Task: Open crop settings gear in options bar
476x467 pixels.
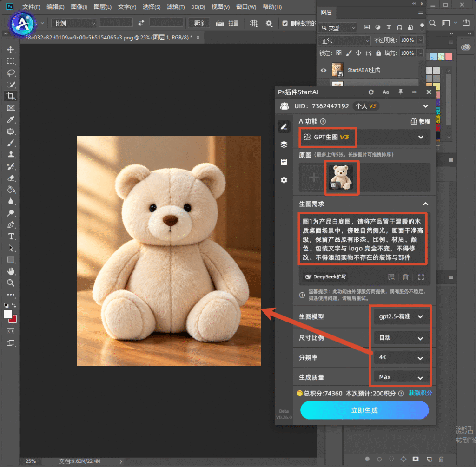Action: pyautogui.click(x=269, y=23)
